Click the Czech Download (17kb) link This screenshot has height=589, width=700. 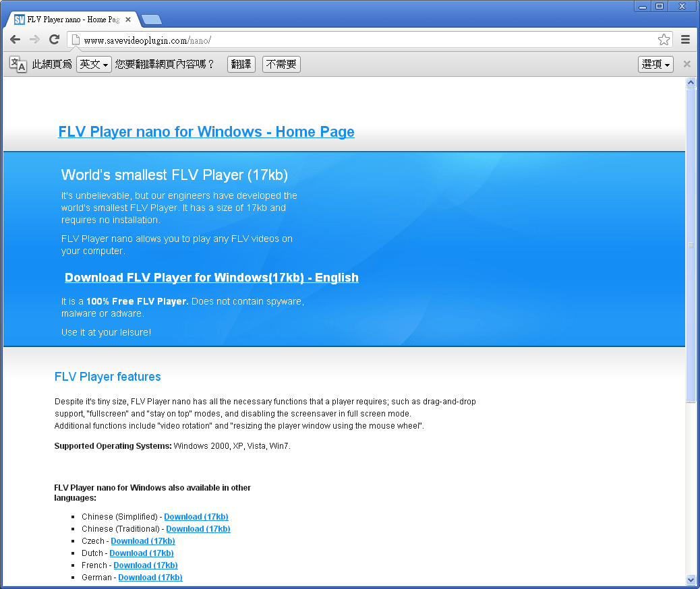coord(142,540)
